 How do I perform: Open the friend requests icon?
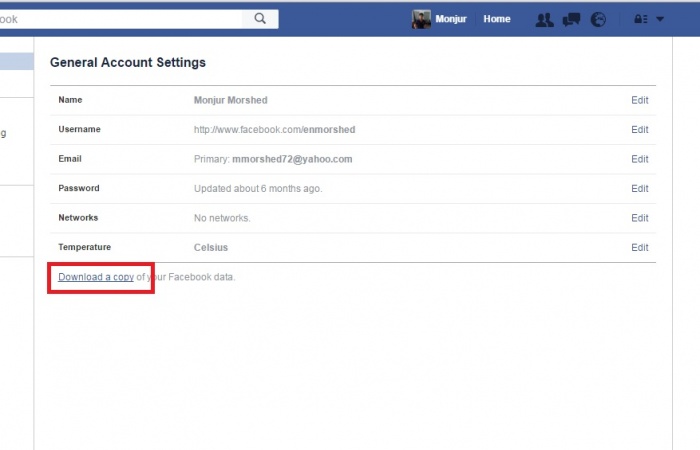(545, 20)
